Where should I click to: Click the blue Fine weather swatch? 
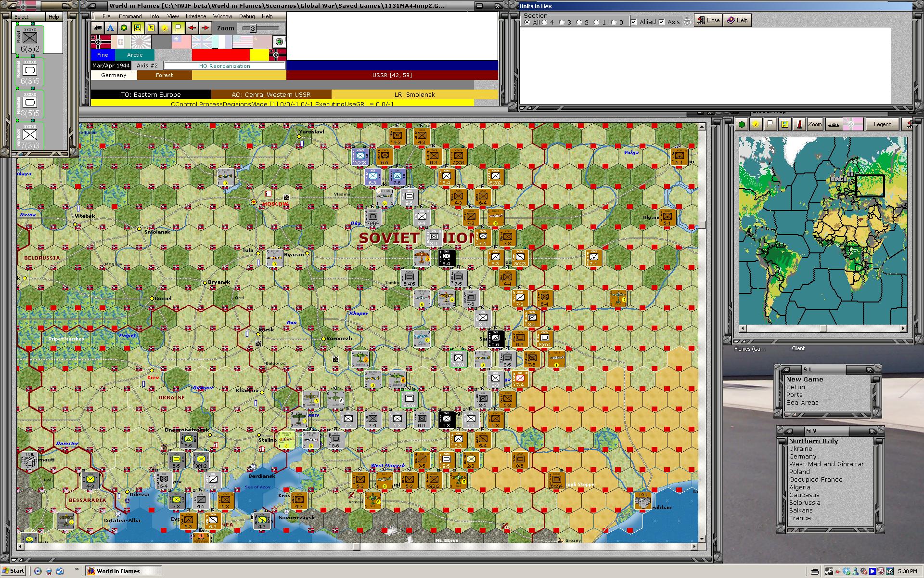coord(103,55)
